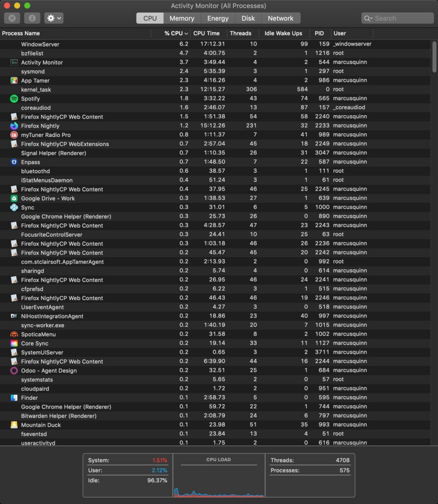Select the systemstats process row

point(215,379)
